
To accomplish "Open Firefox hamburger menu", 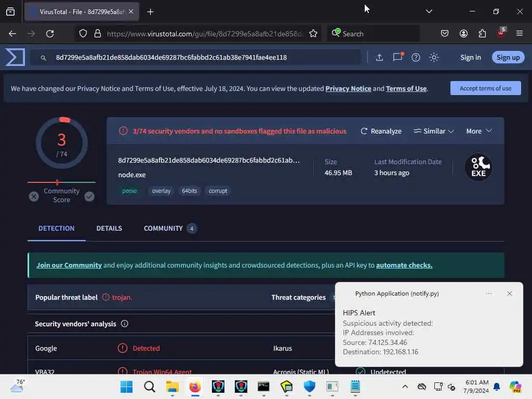I will [520, 34].
